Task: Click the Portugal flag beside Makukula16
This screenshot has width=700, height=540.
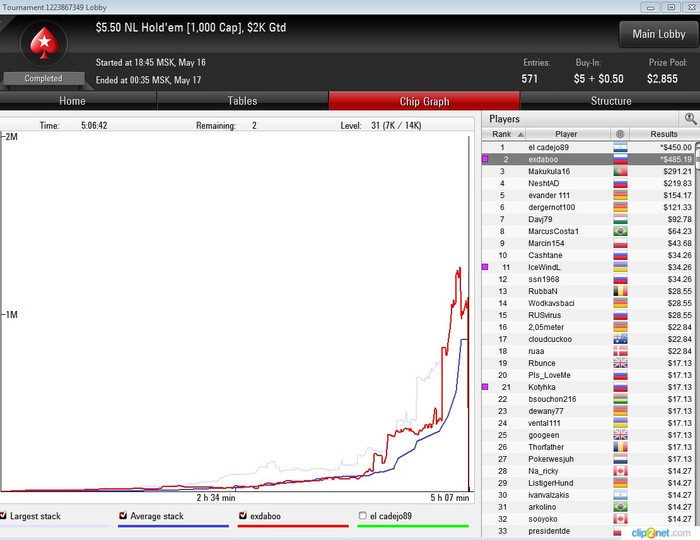Action: pyautogui.click(x=621, y=171)
